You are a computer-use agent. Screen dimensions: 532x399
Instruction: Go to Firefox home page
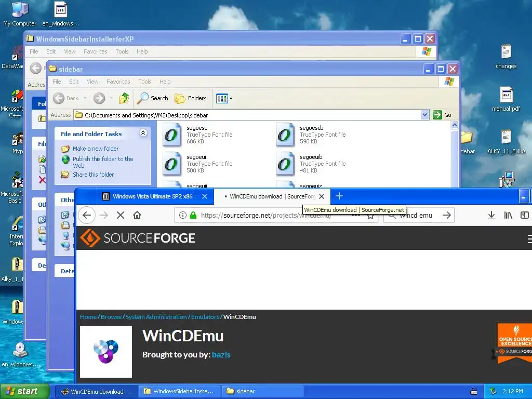pos(137,215)
